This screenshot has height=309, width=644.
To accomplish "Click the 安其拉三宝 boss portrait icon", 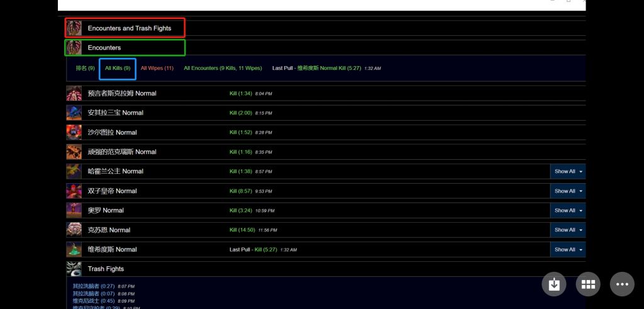I will coord(74,113).
